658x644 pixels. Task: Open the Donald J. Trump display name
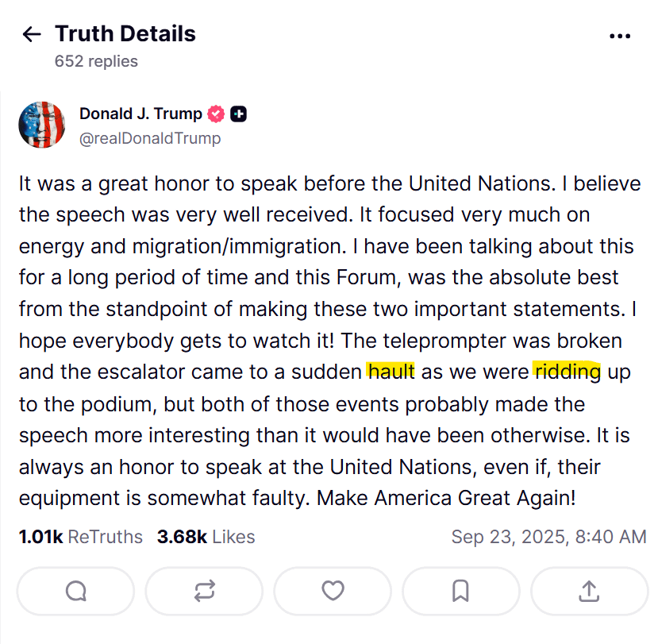(140, 114)
